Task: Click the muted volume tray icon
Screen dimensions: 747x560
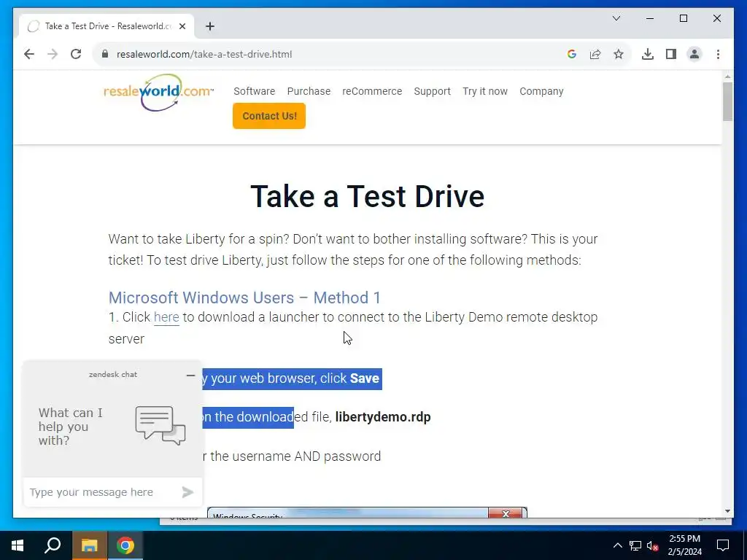Action: pos(653,545)
